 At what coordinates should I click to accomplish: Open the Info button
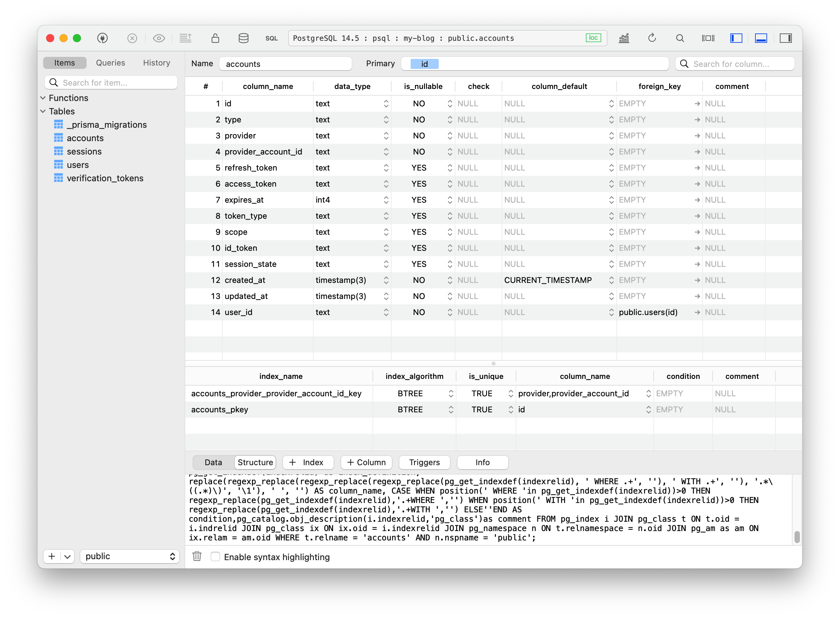(x=483, y=462)
